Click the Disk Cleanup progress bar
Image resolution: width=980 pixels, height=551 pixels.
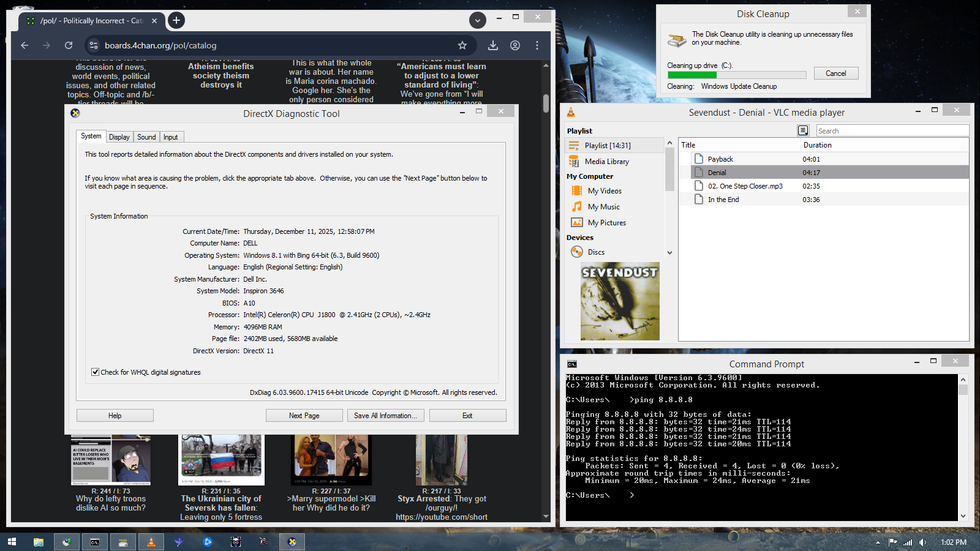click(x=736, y=75)
